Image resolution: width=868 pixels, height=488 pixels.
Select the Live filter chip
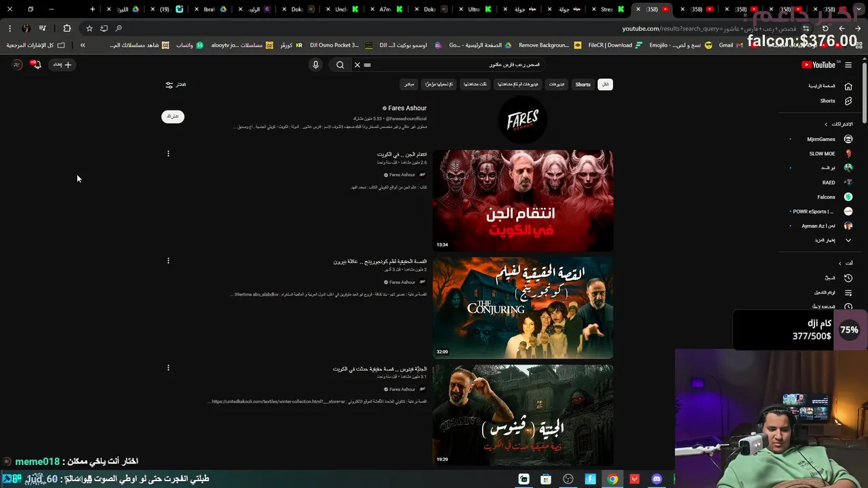coord(409,85)
